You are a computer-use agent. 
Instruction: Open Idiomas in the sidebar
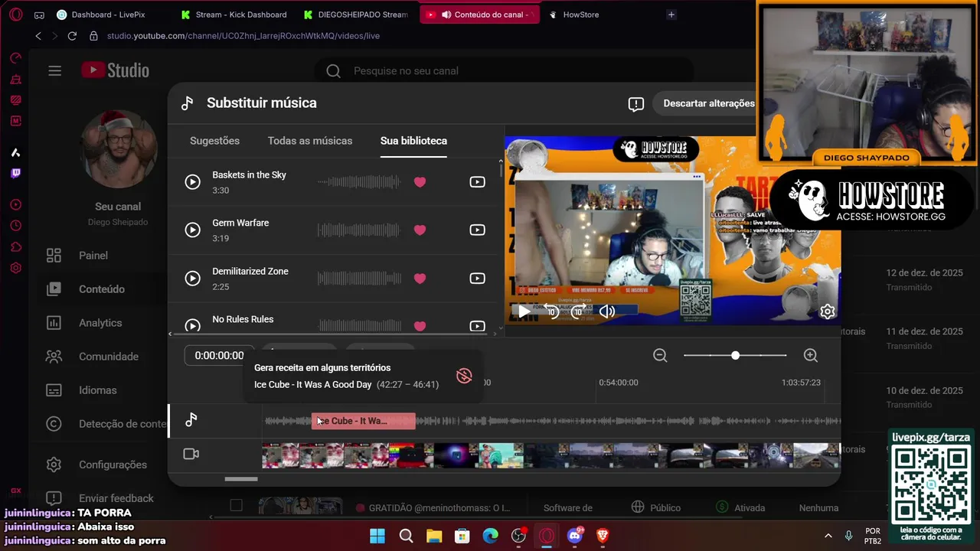[x=100, y=390]
